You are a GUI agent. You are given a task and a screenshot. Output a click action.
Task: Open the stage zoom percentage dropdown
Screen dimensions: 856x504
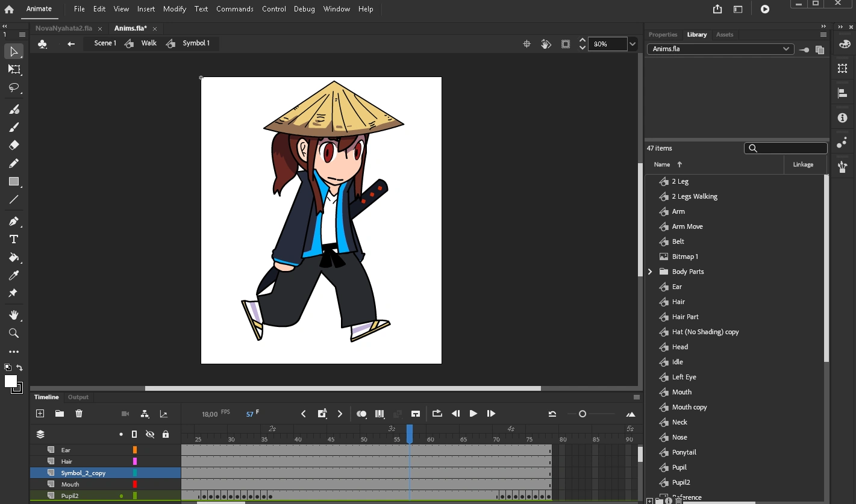[633, 44]
